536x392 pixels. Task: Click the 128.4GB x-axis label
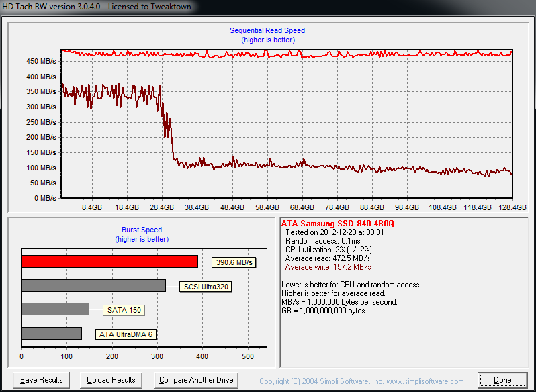[x=513, y=208]
